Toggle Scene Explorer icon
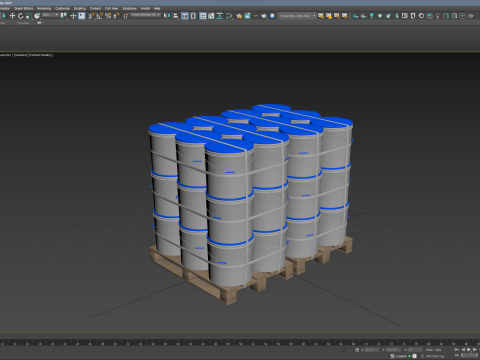The width and height of the screenshot is (480, 360). tap(185, 16)
